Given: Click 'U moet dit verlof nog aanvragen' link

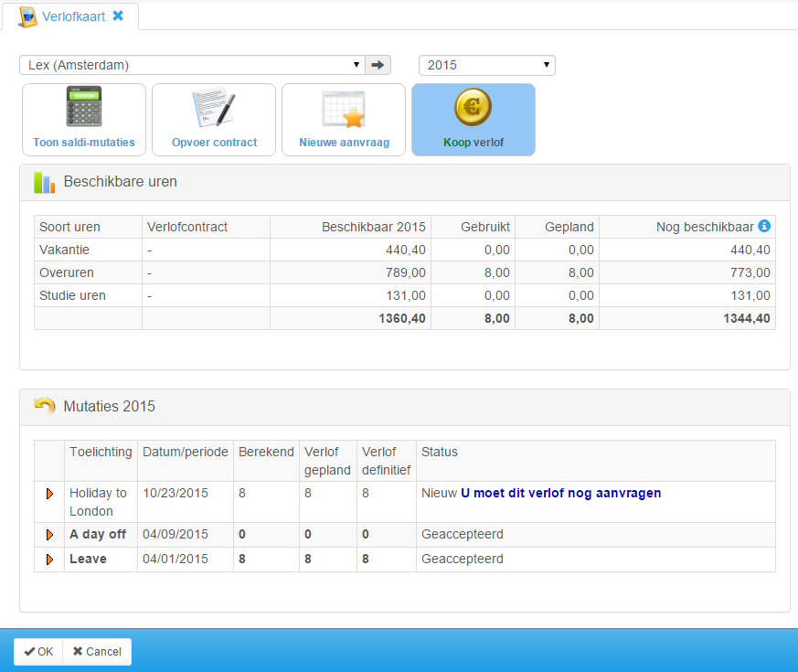Looking at the screenshot, I should pos(560,493).
